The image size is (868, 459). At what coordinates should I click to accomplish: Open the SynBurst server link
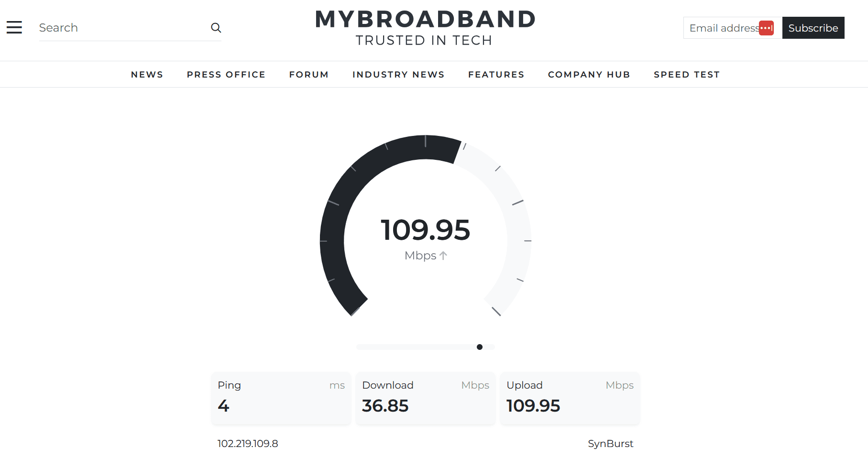tap(611, 443)
